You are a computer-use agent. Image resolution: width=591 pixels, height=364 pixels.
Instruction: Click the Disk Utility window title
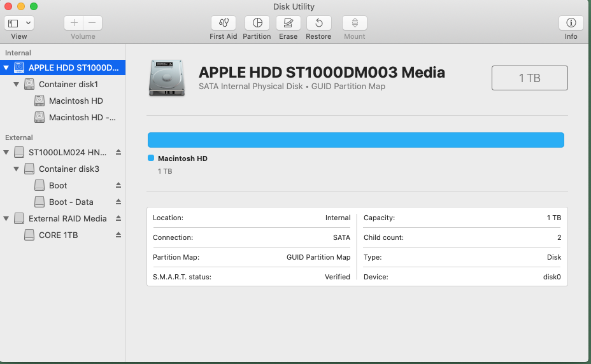coord(294,6)
